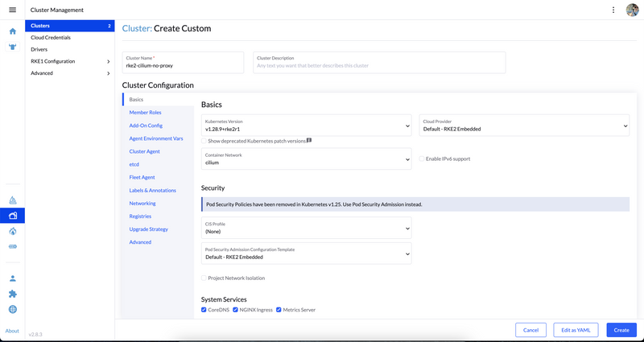Switch to the Networking tab
Image resolution: width=644 pixels, height=342 pixels.
pos(142,204)
